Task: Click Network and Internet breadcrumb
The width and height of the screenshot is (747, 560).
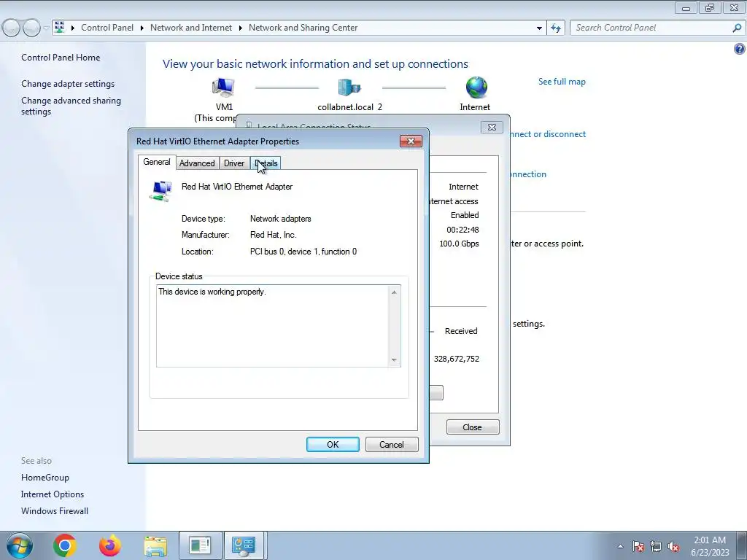Action: click(191, 28)
